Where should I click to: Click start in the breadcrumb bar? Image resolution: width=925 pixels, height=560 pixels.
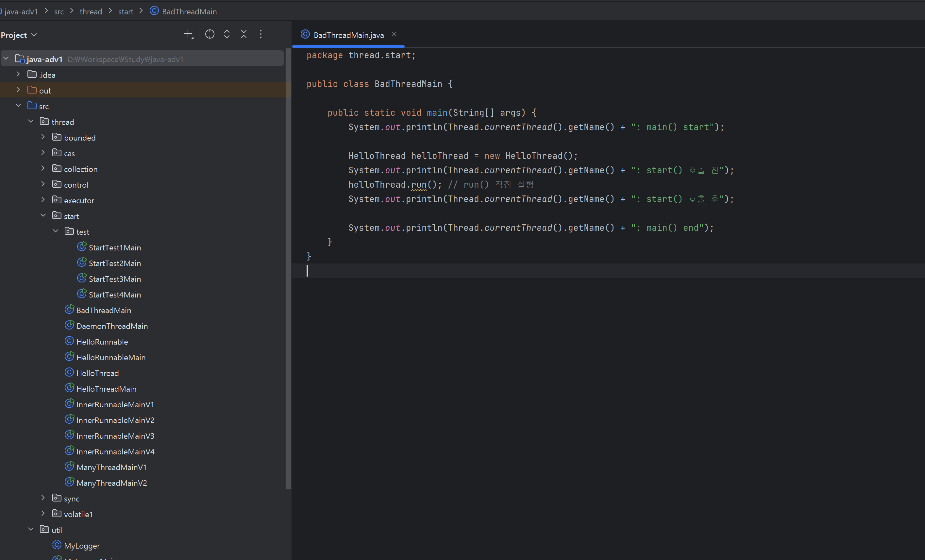click(x=126, y=12)
